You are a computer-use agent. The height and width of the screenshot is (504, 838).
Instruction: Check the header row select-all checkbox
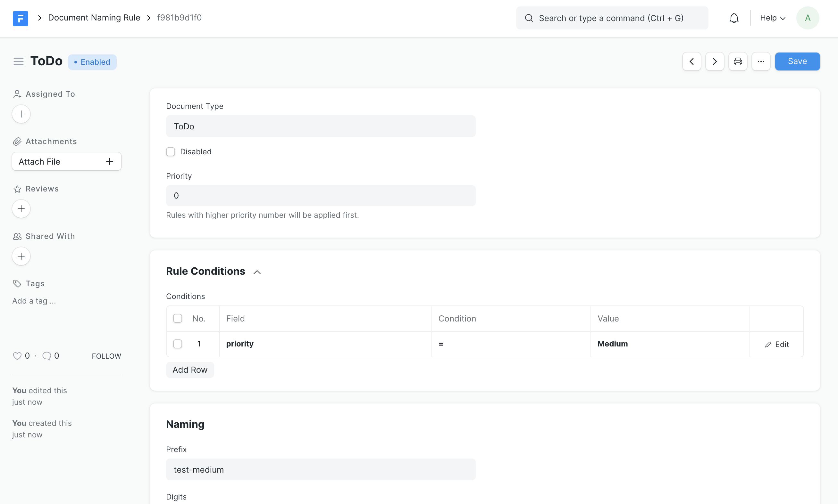click(x=178, y=319)
